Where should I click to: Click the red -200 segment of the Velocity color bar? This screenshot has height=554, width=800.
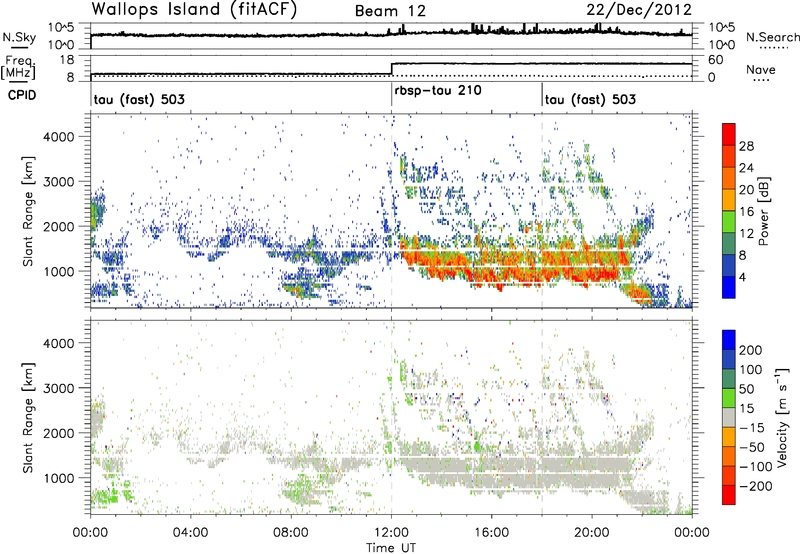(729, 495)
